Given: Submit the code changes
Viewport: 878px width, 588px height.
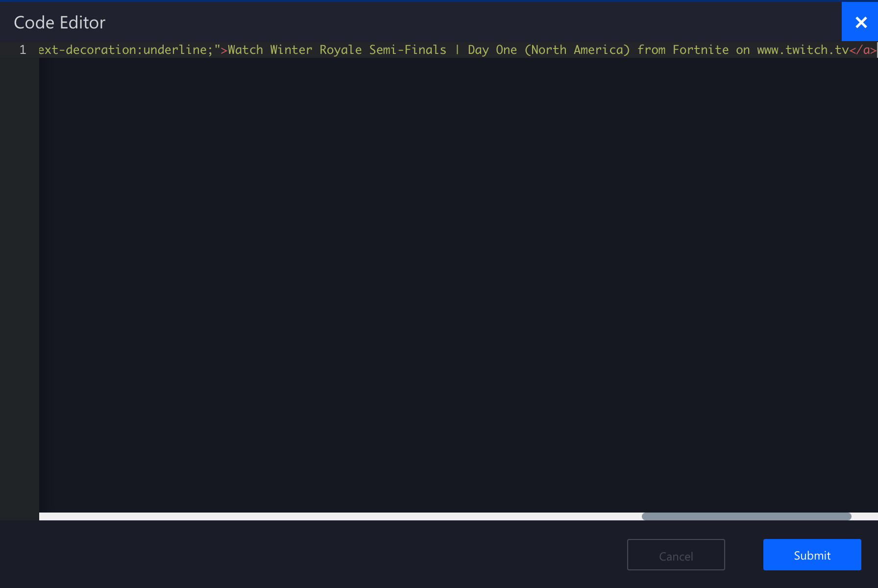Looking at the screenshot, I should [x=812, y=555].
